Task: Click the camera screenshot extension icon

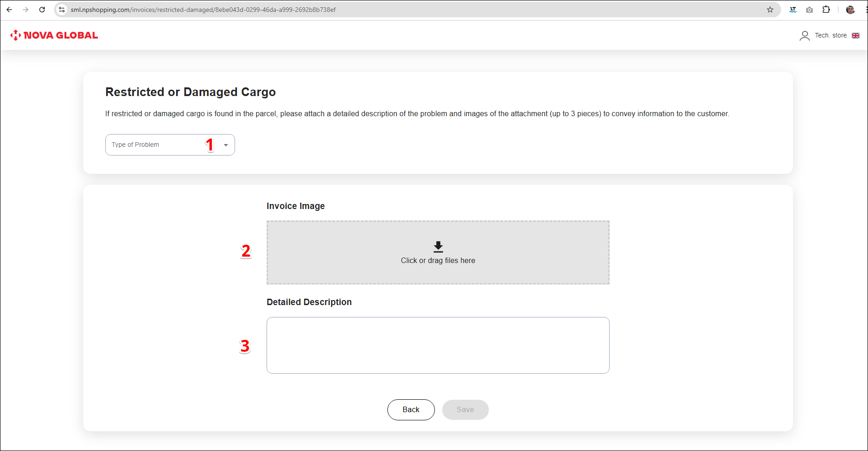Action: (809, 10)
